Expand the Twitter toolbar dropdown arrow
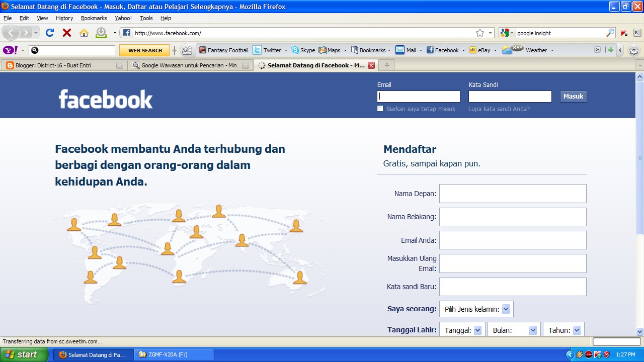The image size is (644, 362). (286, 50)
